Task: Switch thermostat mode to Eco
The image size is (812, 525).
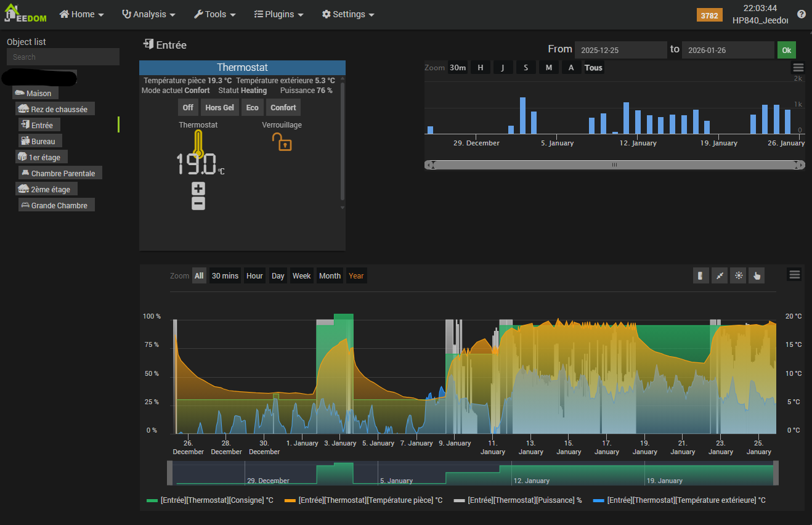Action: pos(253,107)
